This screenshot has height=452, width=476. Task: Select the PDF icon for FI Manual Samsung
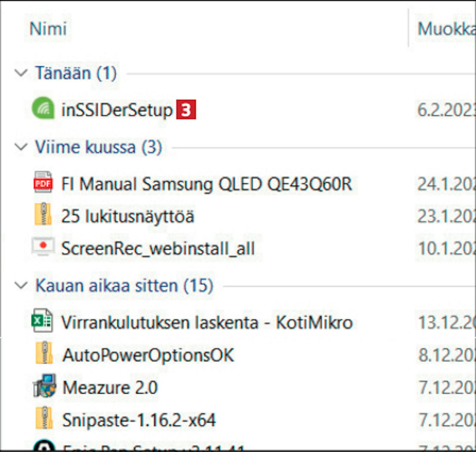[x=43, y=182]
